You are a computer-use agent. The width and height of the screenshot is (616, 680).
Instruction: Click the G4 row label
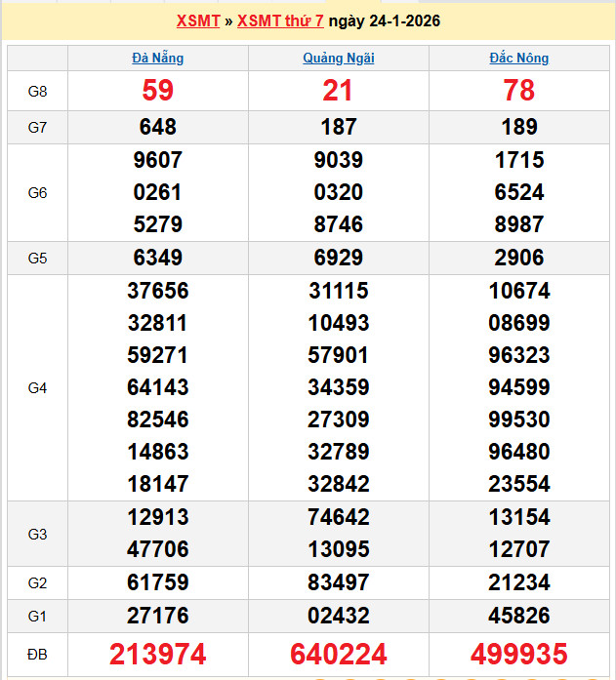[37, 388]
